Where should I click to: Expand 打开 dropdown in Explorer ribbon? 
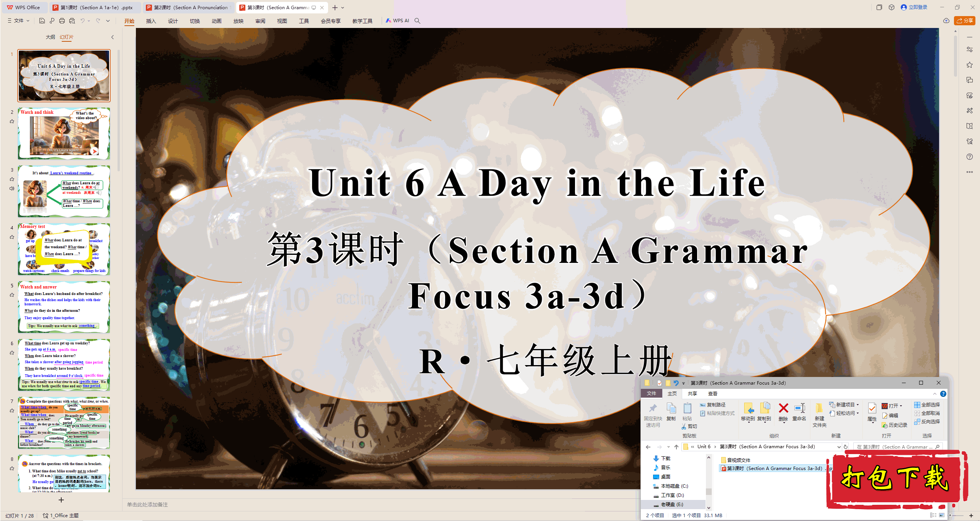pyautogui.click(x=901, y=406)
